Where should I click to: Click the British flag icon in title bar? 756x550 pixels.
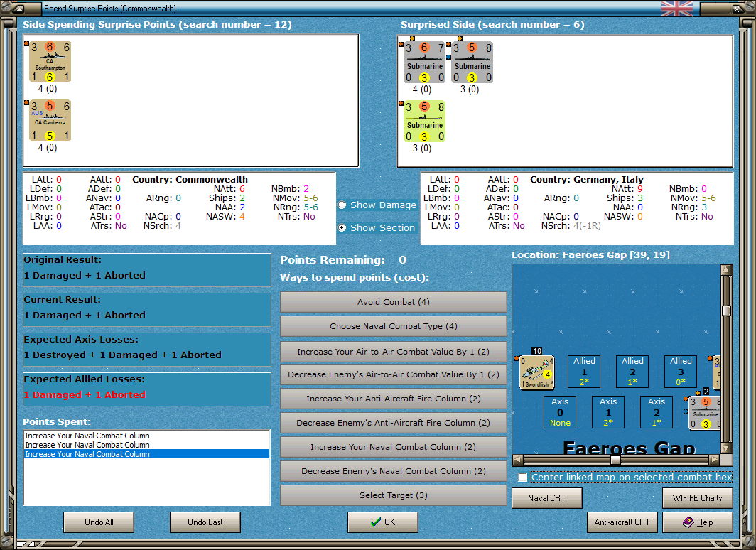[677, 9]
